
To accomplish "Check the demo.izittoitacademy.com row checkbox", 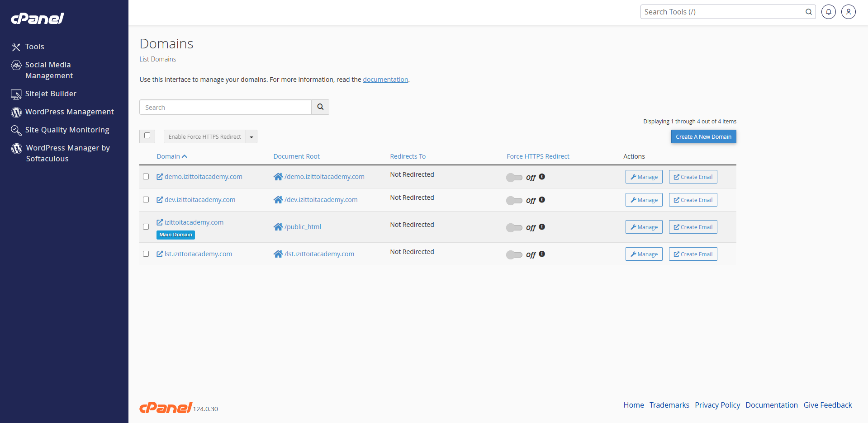I will (x=146, y=177).
